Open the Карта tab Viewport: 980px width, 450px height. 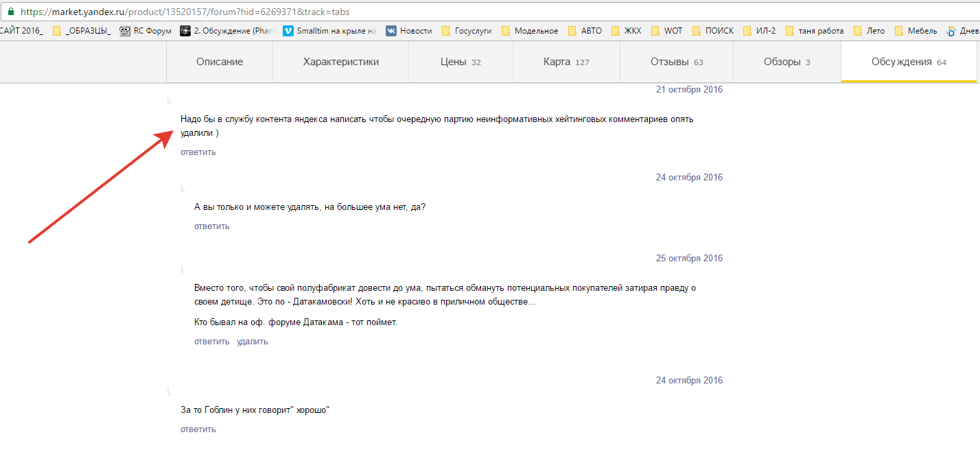coord(566,62)
